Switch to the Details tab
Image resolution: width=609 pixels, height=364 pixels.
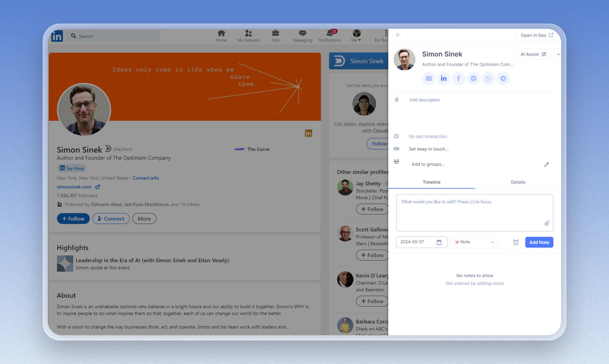click(x=518, y=182)
